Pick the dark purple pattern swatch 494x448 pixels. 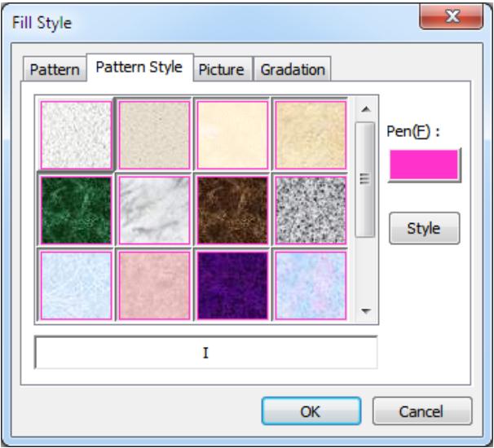click(232, 283)
